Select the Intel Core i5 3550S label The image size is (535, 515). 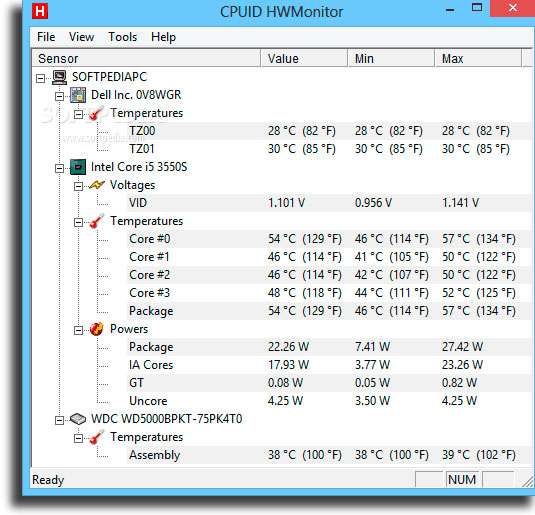[x=139, y=167]
